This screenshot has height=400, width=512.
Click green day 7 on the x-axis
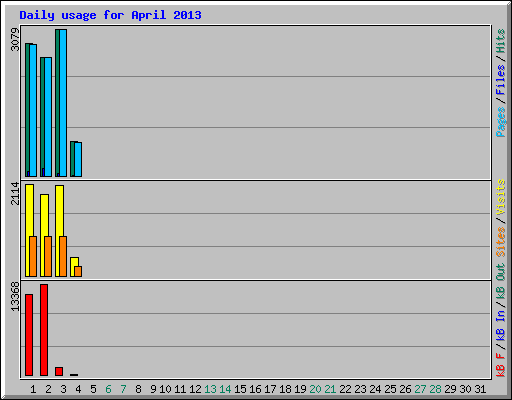[x=123, y=389]
